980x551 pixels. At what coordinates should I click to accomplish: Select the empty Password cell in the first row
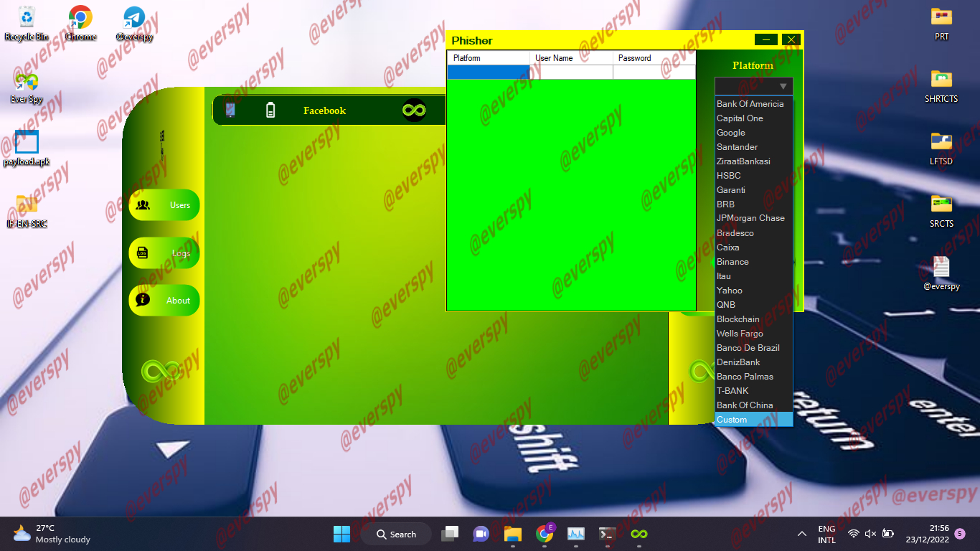click(654, 72)
